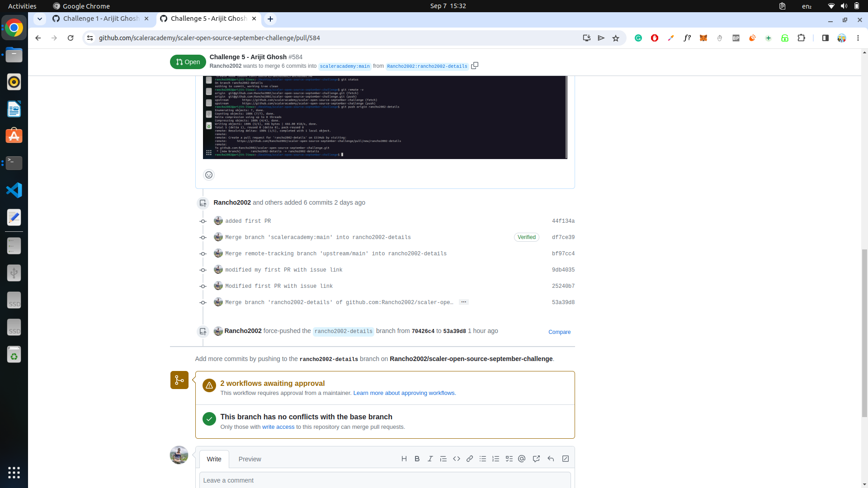Open the emoji smiley reaction icon
The width and height of the screenshot is (868, 488).
pos(208,175)
